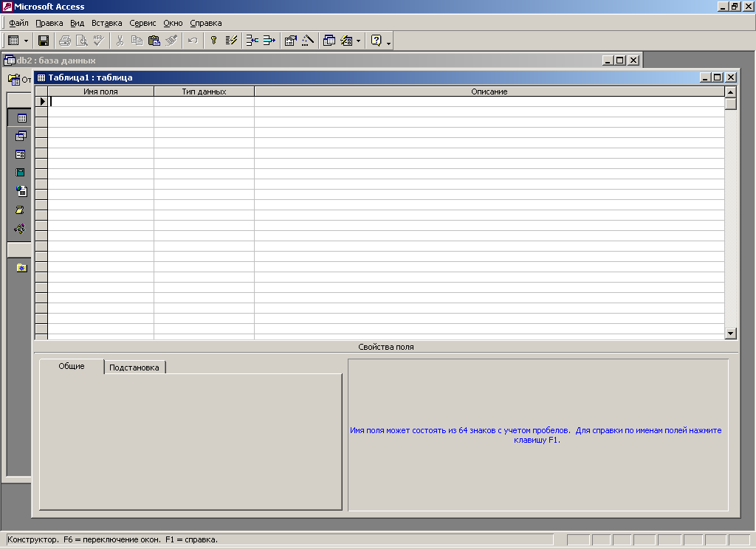This screenshot has width=756, height=549.
Task: Launch the Build wizard wand icon
Action: click(308, 41)
